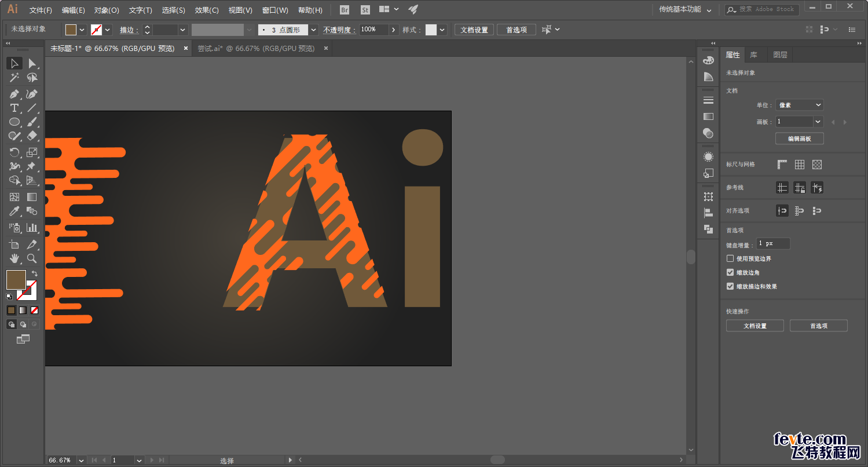Viewport: 868px width, 467px height.
Task: Select the Lasso tool
Action: pyautogui.click(x=32, y=78)
